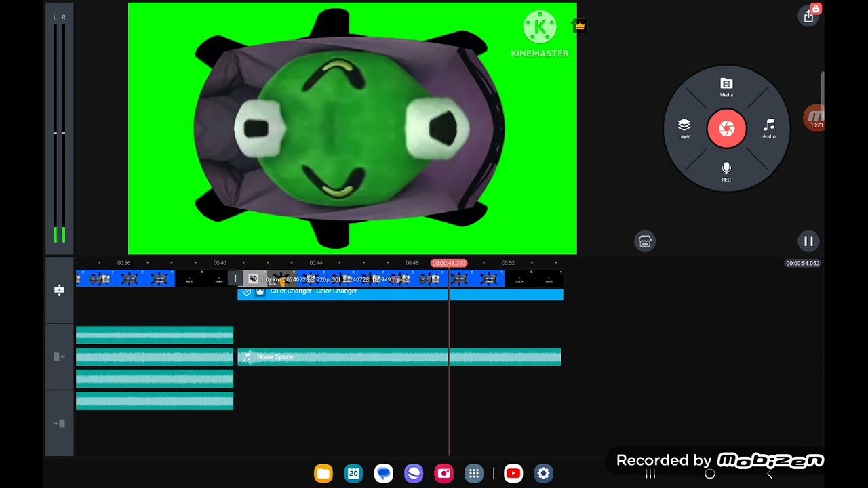This screenshot has width=868, height=488.
Task: Export and share the project
Action: pos(808,17)
